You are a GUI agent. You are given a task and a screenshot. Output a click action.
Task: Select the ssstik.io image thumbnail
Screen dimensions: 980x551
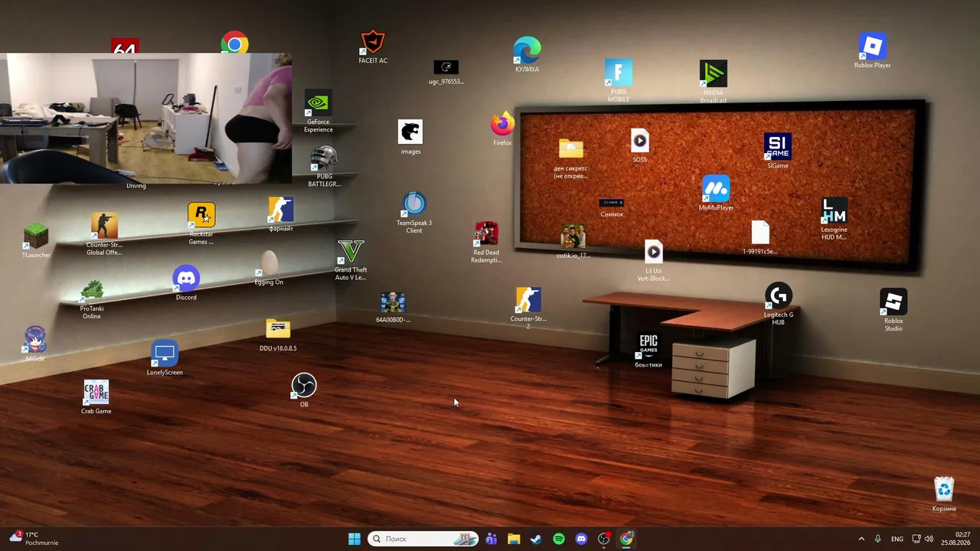(573, 242)
